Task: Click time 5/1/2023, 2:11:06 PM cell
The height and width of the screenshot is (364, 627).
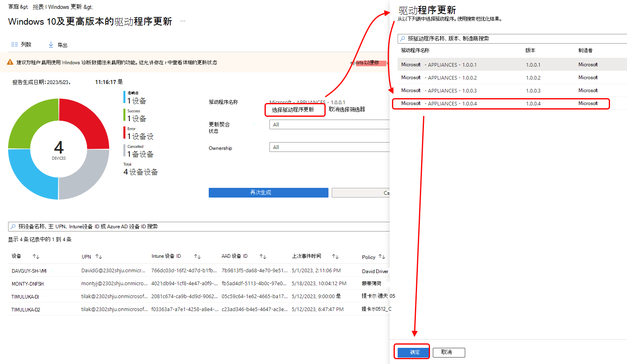Action: pos(316,271)
